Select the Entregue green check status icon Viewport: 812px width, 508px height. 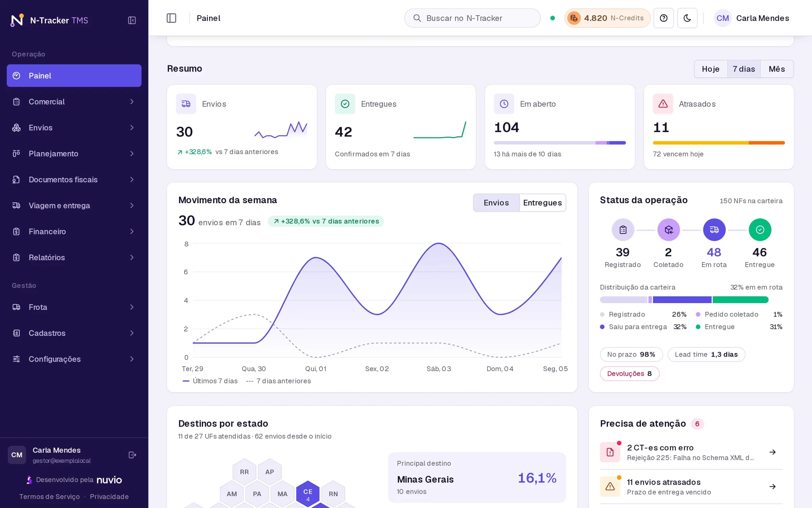tap(760, 230)
